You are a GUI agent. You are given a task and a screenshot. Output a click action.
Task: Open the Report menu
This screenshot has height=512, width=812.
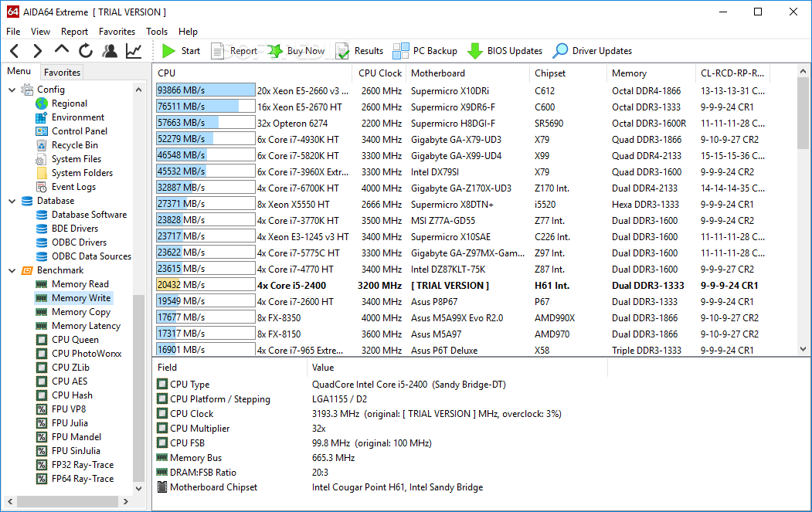click(75, 32)
